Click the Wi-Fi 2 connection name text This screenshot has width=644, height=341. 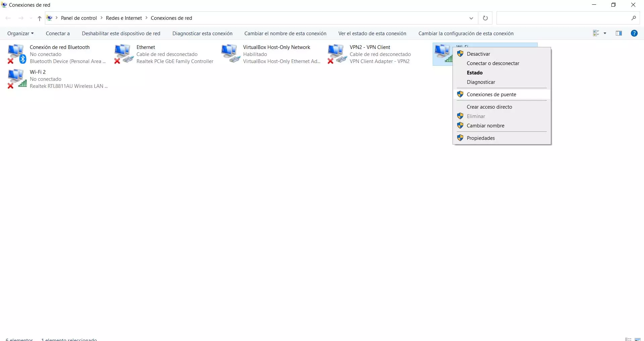click(x=38, y=72)
